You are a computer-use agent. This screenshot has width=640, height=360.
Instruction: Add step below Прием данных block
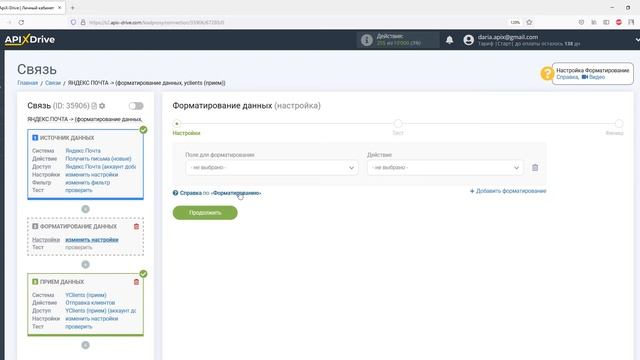85,345
